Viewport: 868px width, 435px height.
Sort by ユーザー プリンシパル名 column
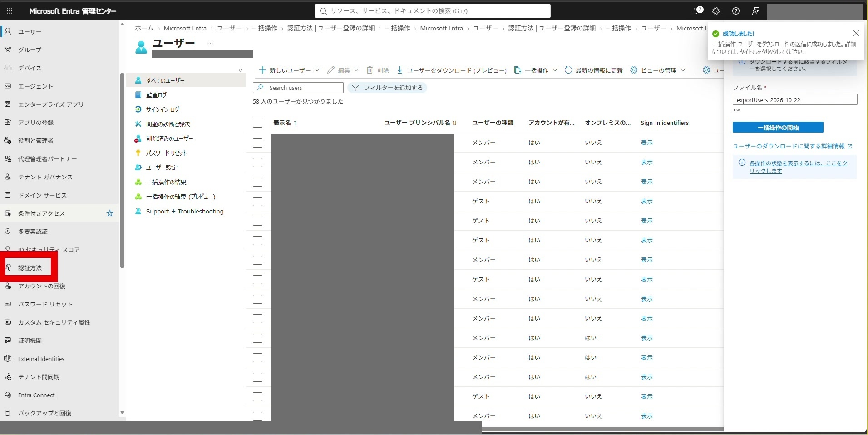point(420,123)
